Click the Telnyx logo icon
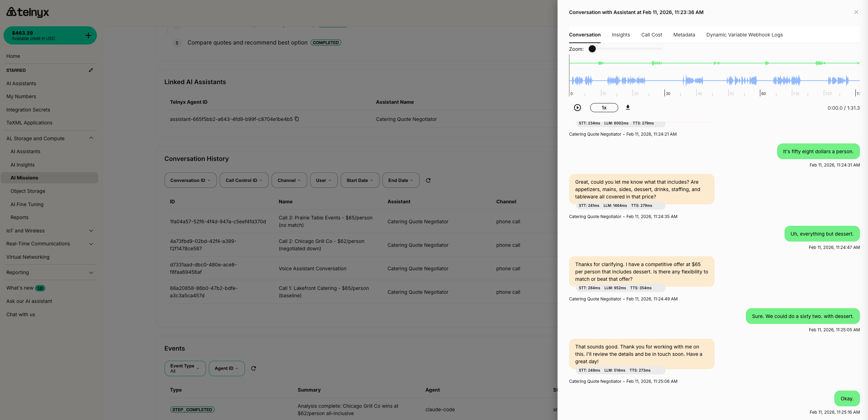 [x=12, y=12]
